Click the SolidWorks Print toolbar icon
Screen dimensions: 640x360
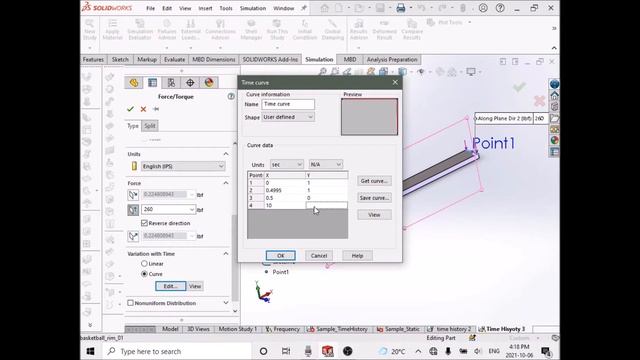point(401,8)
